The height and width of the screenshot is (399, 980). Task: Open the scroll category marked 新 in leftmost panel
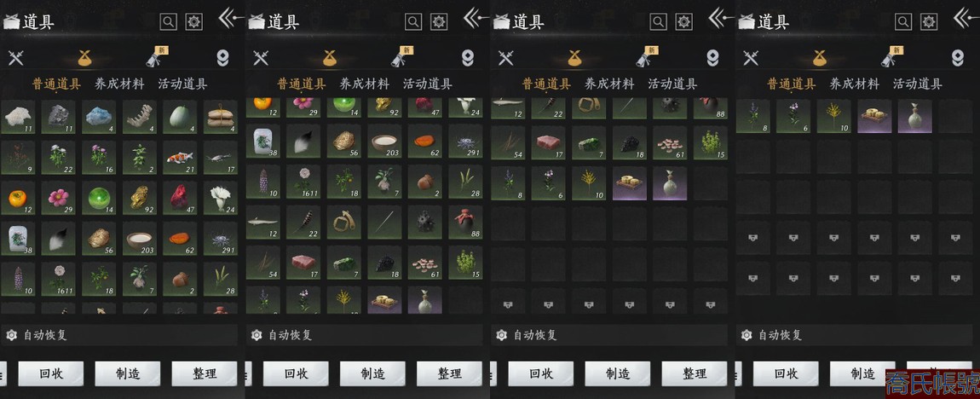(x=158, y=57)
